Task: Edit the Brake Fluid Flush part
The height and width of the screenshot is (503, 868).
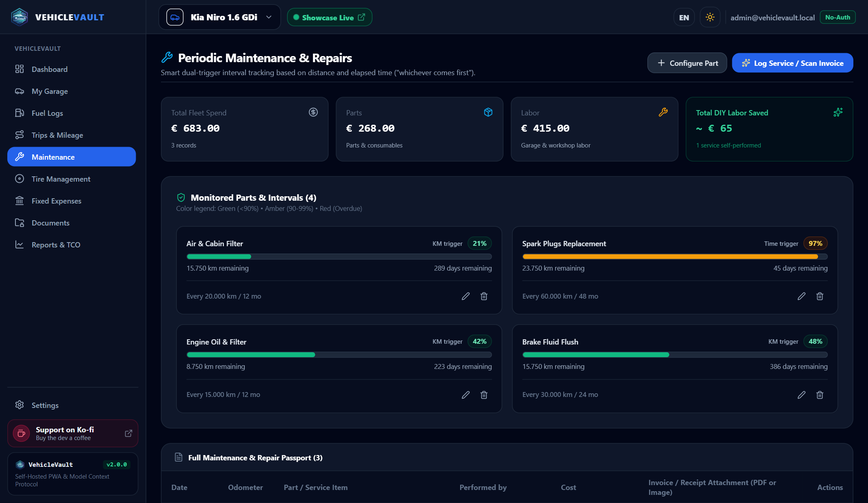Action: [x=801, y=395]
